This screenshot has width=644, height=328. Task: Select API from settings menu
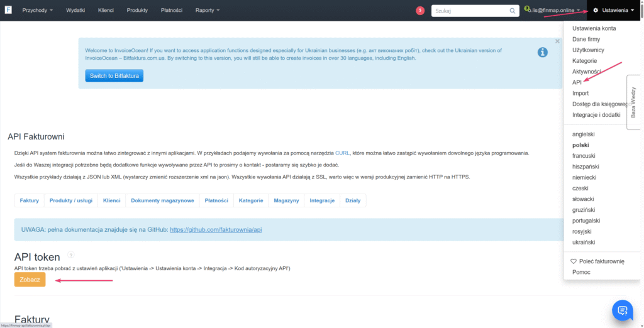pos(577,82)
